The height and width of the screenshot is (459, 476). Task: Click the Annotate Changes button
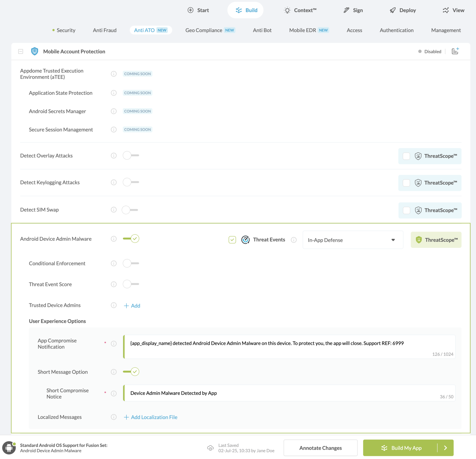pos(320,448)
